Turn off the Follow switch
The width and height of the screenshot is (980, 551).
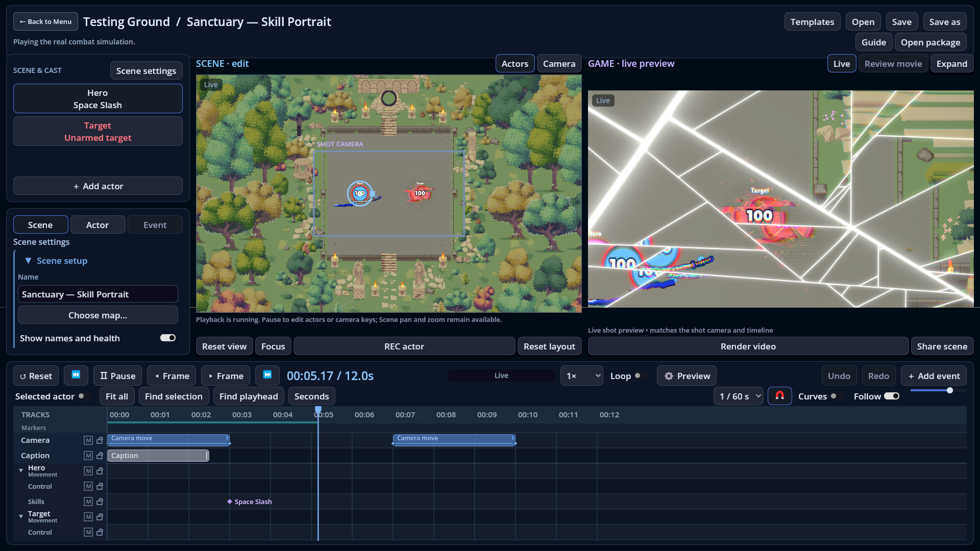pos(892,396)
